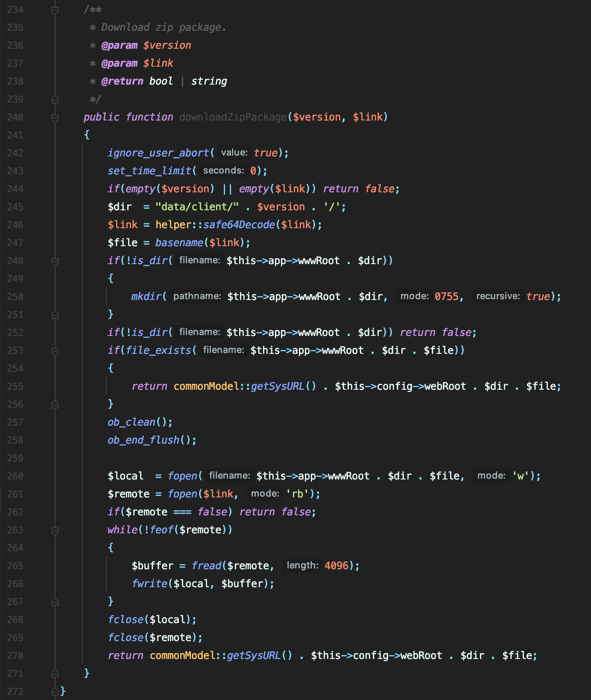Click the 'recursive:' parameter hint

coord(498,296)
